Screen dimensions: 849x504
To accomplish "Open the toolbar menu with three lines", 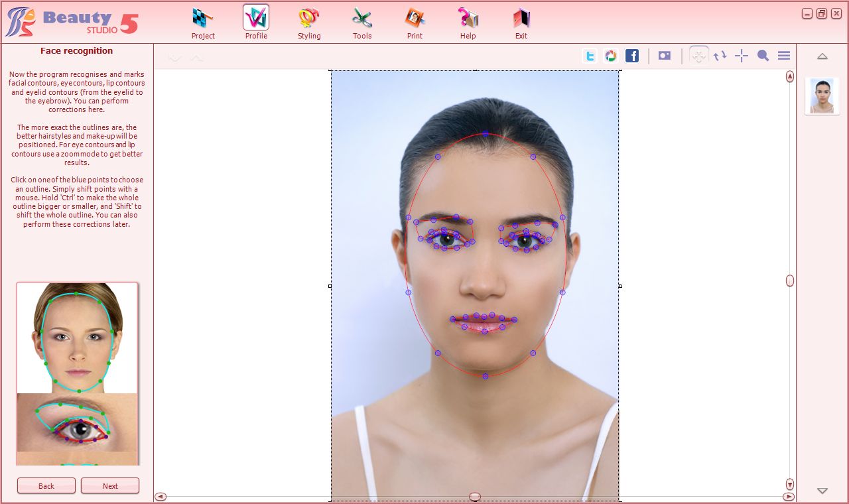I will pos(784,56).
